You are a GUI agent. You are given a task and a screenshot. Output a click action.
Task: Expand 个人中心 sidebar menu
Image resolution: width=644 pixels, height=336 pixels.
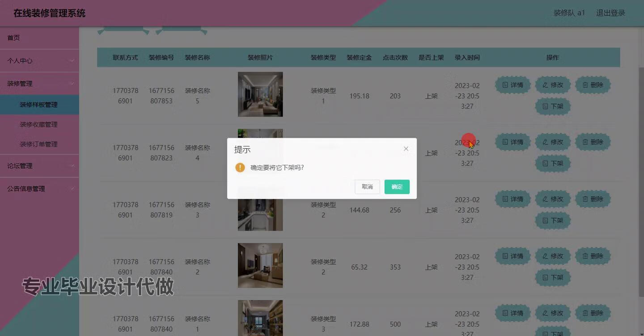[x=39, y=61]
